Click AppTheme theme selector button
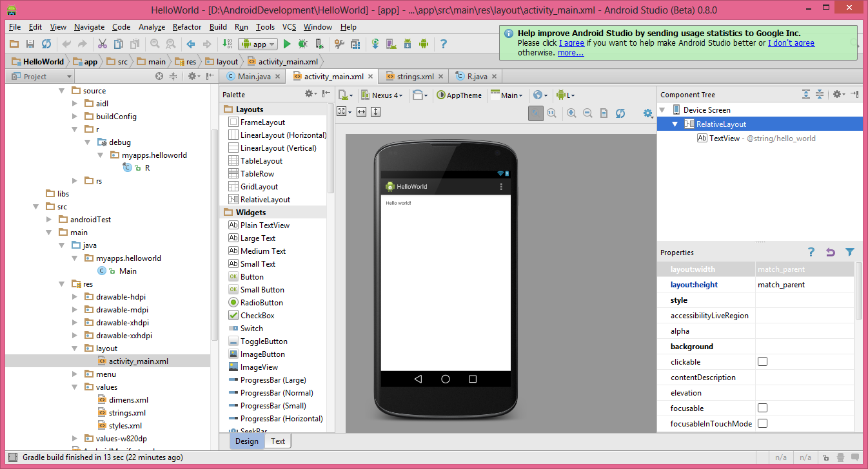The image size is (868, 469). [460, 95]
